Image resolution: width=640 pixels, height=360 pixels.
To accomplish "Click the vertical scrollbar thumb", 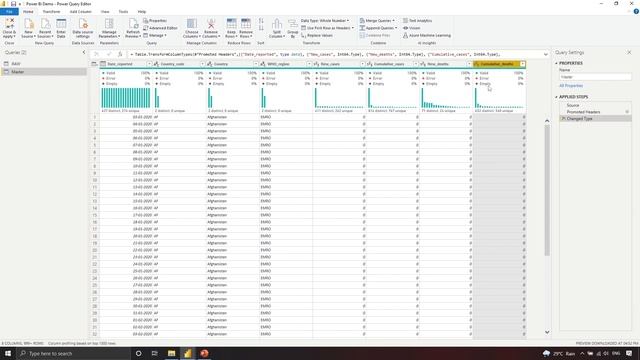I will 547,190.
